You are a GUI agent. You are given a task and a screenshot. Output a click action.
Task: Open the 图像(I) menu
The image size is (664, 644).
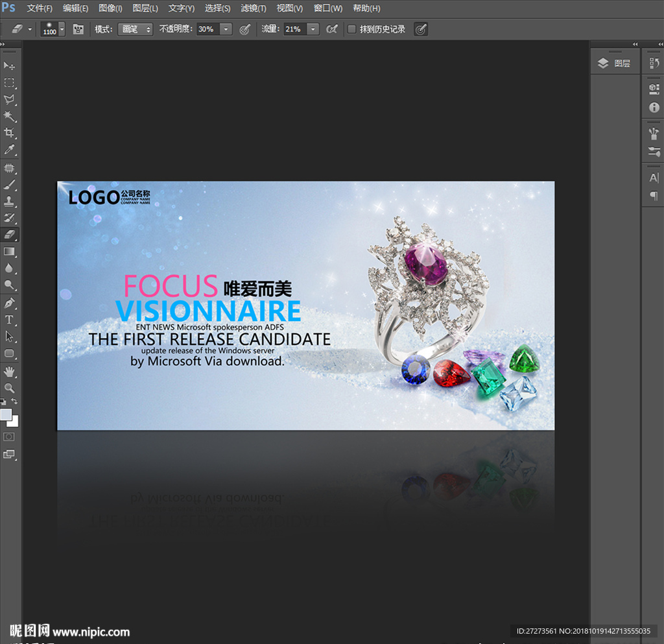[110, 8]
